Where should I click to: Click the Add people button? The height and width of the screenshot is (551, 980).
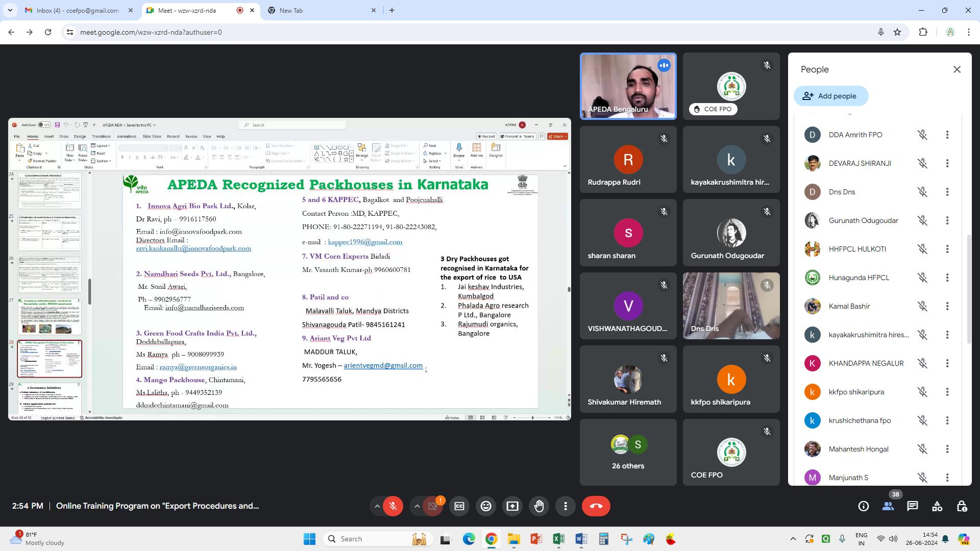(x=830, y=96)
